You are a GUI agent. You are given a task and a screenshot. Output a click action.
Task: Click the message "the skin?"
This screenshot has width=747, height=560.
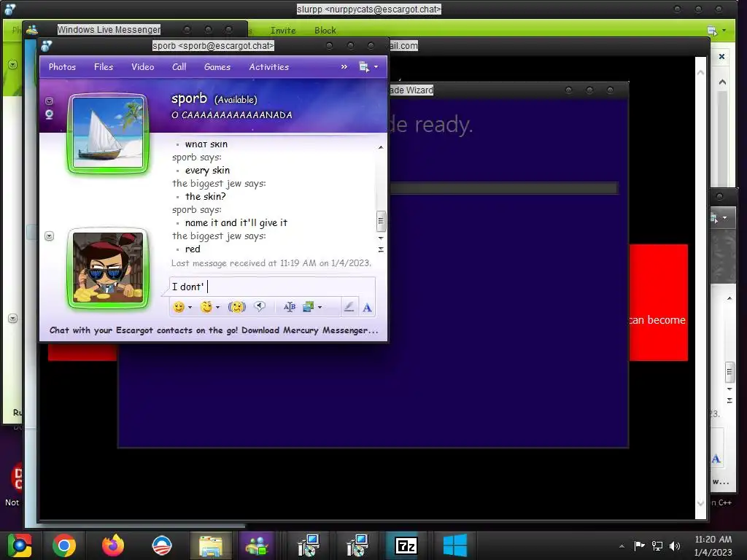coord(205,197)
